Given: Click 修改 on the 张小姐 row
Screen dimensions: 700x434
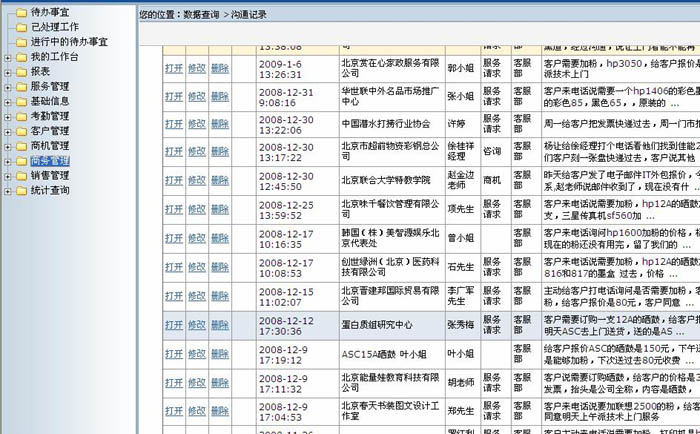Looking at the screenshot, I should click(x=196, y=96).
